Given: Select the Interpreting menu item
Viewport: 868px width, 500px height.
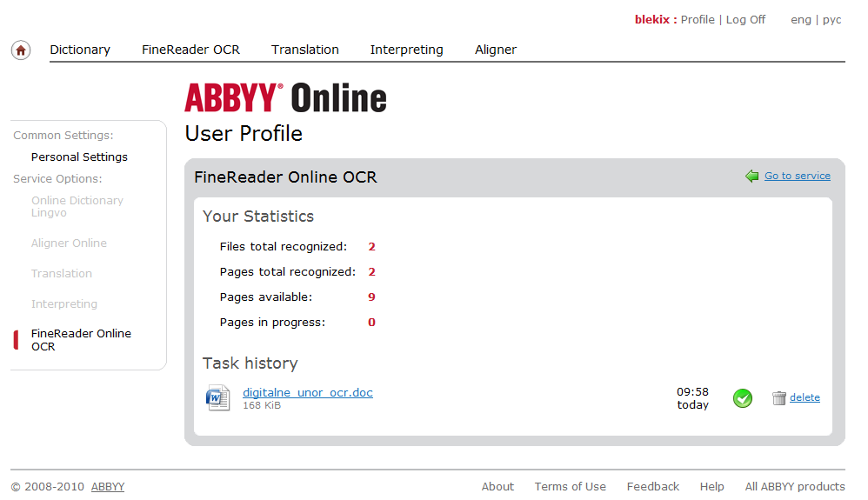Looking at the screenshot, I should 407,50.
